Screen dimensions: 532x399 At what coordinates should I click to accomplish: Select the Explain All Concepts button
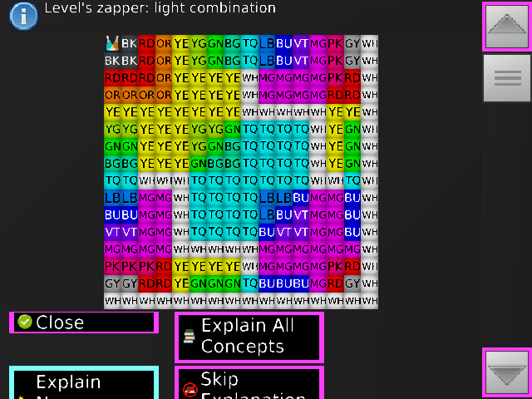pyautogui.click(x=249, y=337)
